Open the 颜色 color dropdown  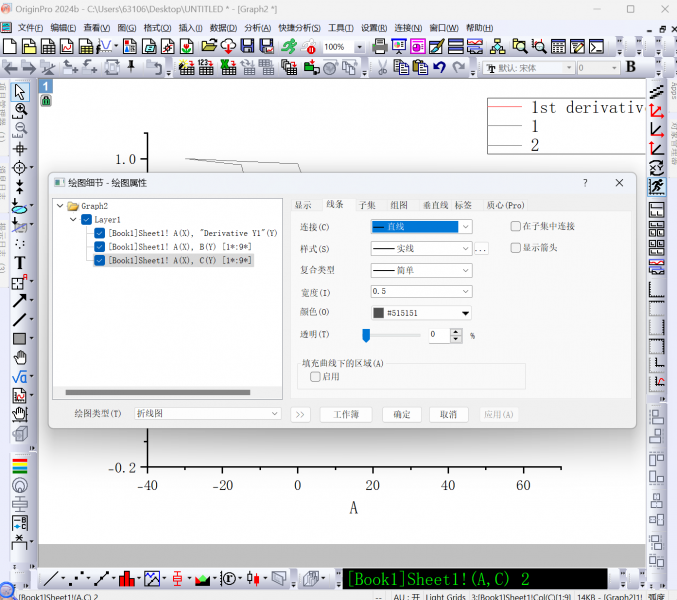[x=421, y=313]
